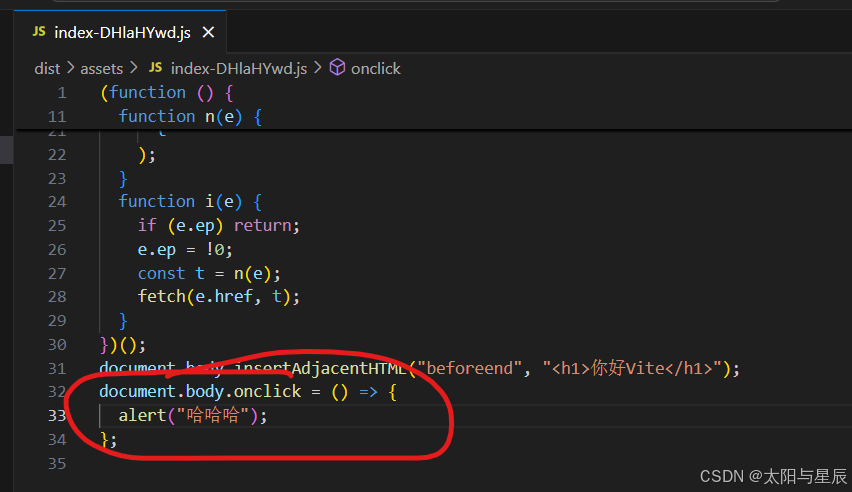Click line number 22

click(57, 155)
